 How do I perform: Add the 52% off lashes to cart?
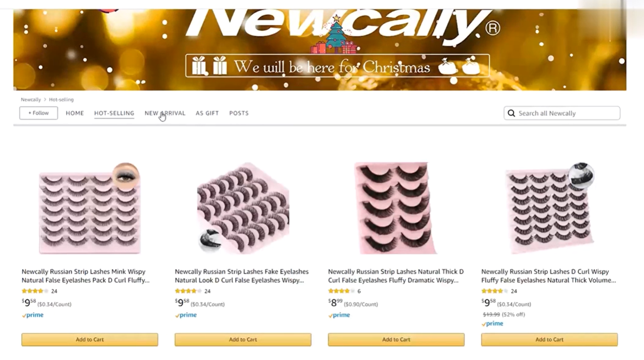coord(549,339)
